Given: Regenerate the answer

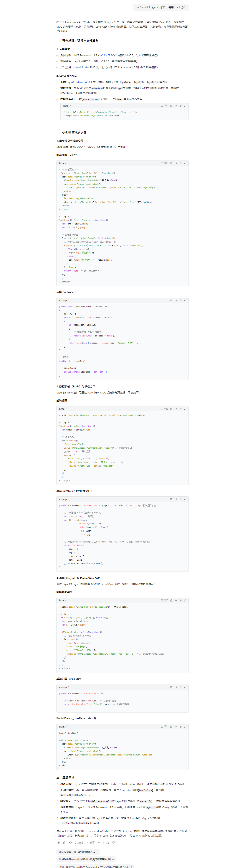Looking at the screenshot, I should (x=71, y=843).
